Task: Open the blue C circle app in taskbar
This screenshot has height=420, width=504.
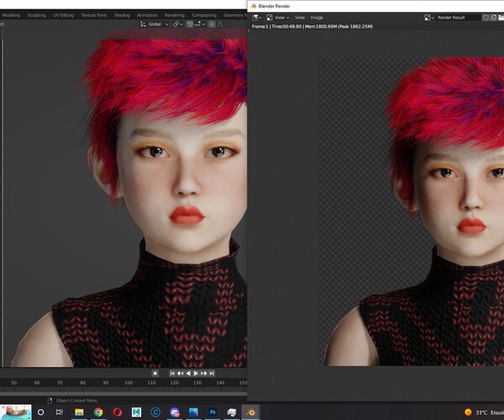Action: click(155, 412)
